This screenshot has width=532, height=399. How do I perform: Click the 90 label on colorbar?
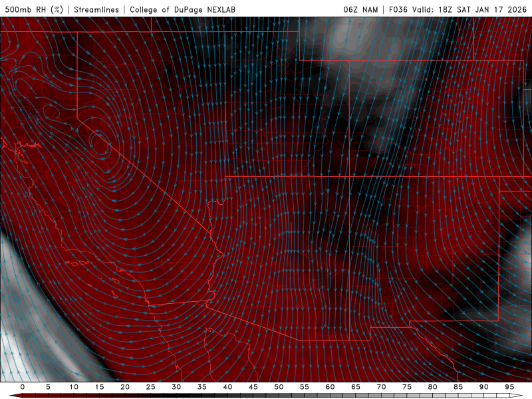483,387
